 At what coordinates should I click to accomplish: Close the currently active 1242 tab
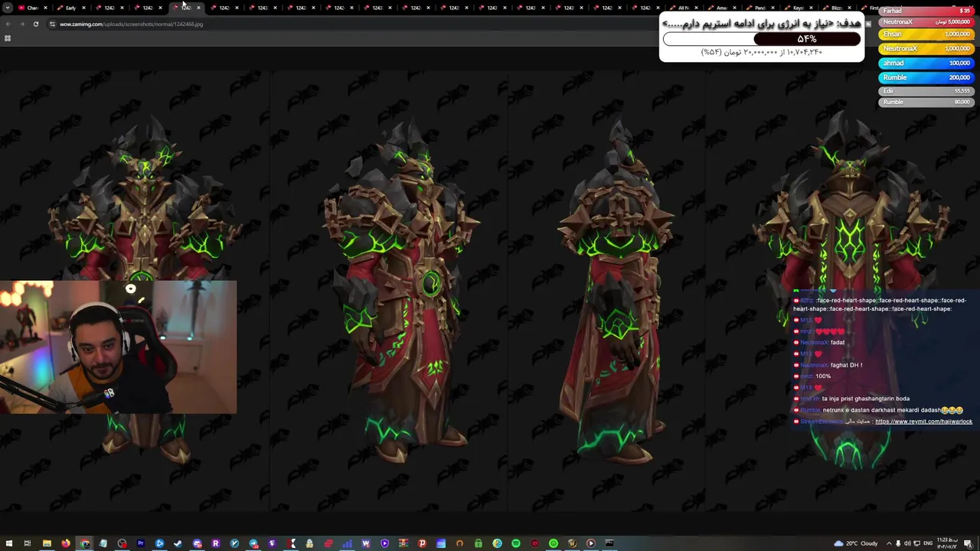[x=199, y=8]
